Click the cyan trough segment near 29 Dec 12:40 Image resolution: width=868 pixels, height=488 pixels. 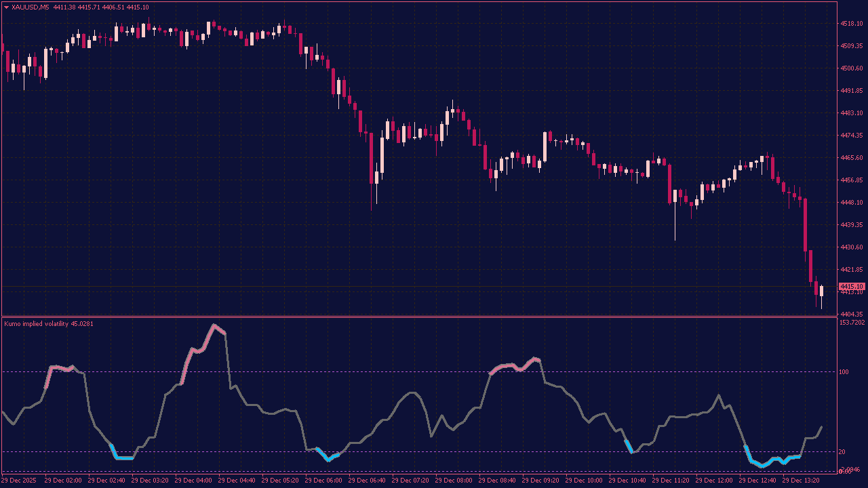point(763,465)
